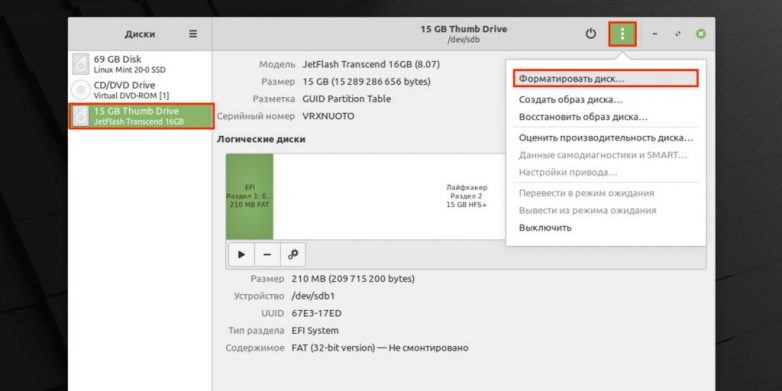Click the Диски sidebar title
The image size is (782, 391).
(x=140, y=34)
